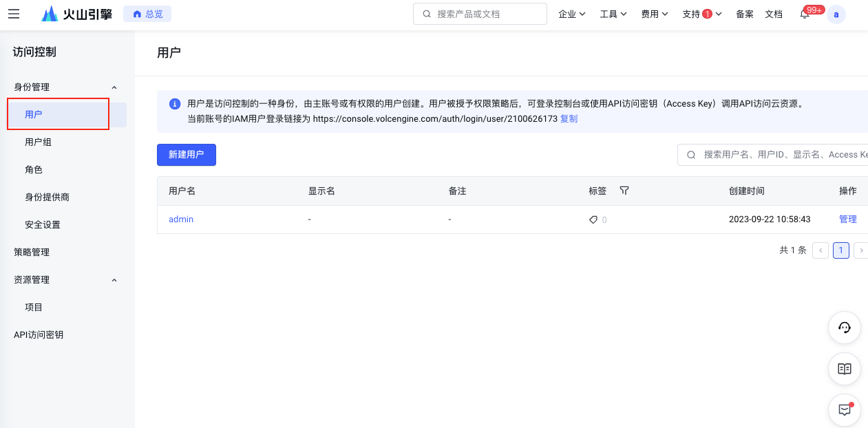The height and width of the screenshot is (428, 868).
Task: Click the Volcengine logo
Action: point(76,14)
